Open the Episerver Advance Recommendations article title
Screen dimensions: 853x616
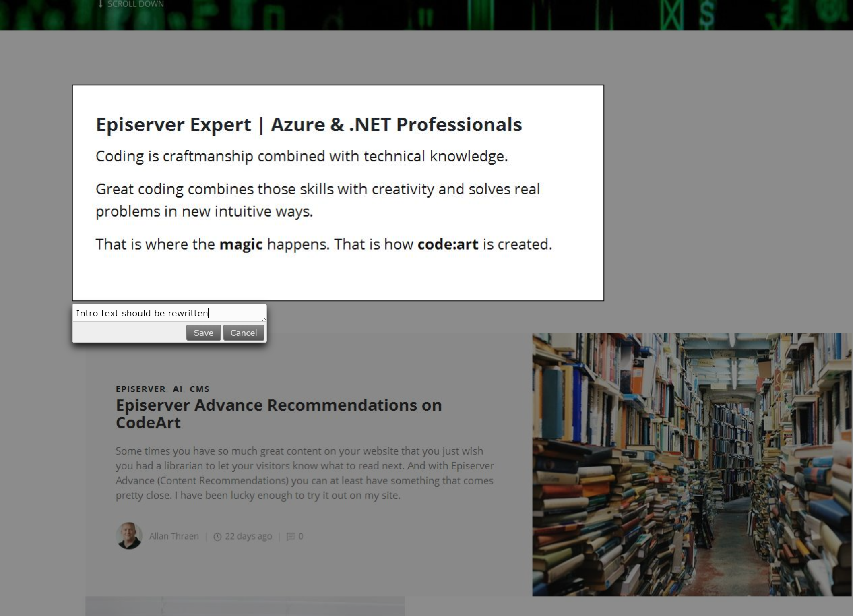(279, 413)
